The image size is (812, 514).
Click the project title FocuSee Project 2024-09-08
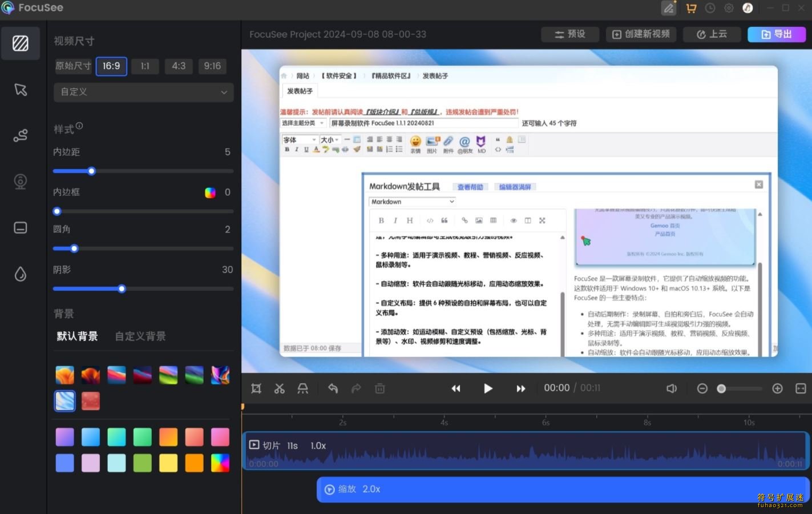tap(338, 34)
